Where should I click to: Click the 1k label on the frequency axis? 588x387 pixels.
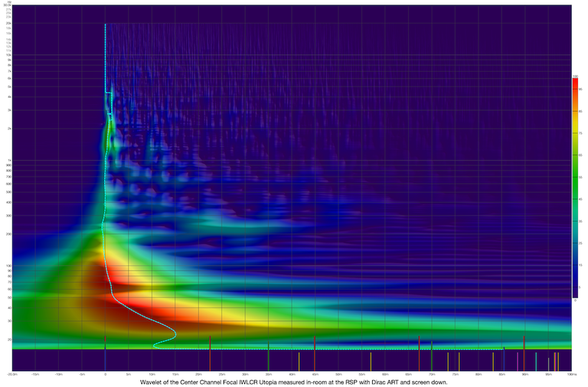point(8,160)
